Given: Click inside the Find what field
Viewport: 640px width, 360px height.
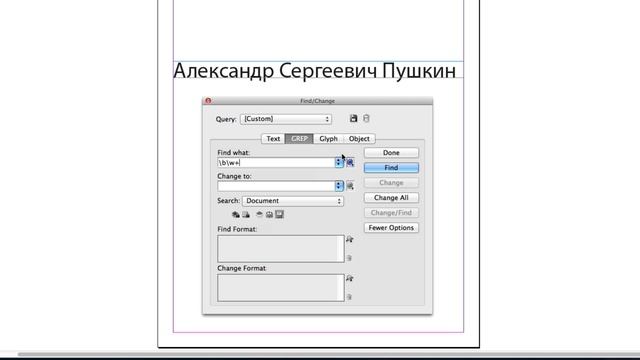Looking at the screenshot, I should coord(276,163).
